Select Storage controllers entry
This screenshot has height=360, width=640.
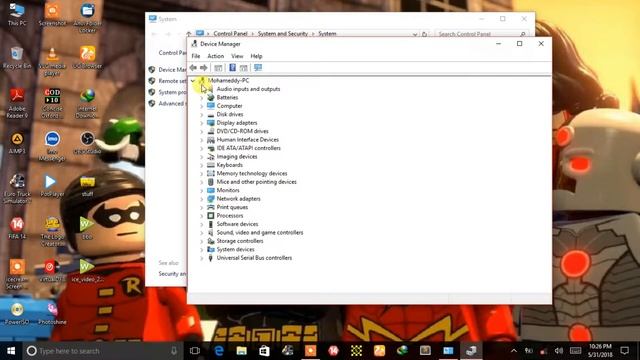tap(240, 241)
